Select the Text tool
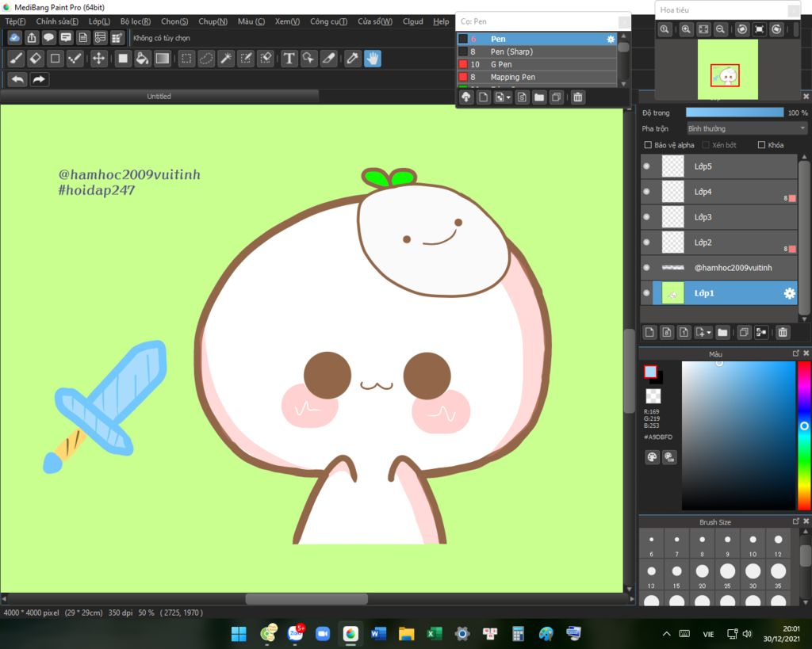Screen dimensions: 812x649 coord(289,59)
